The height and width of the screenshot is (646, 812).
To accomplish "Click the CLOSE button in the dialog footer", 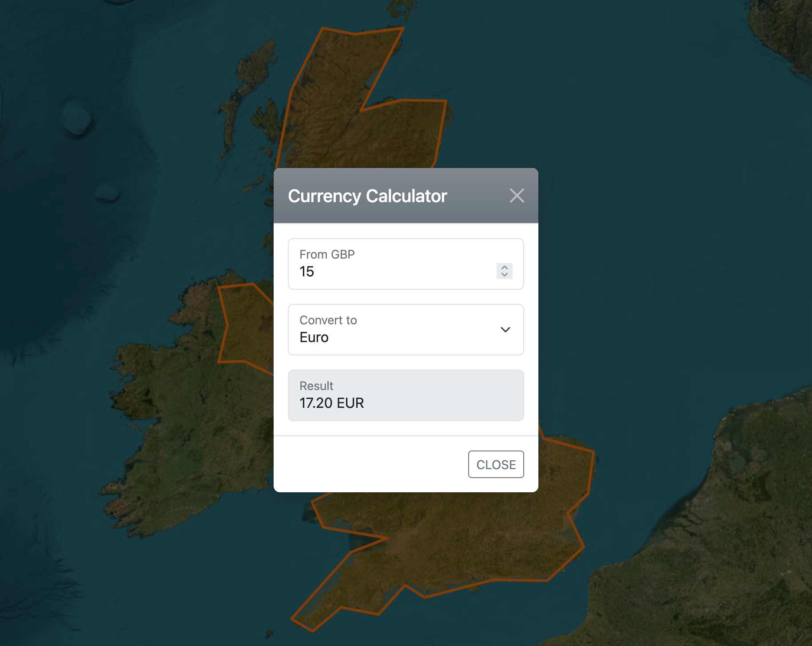I will pos(496,464).
